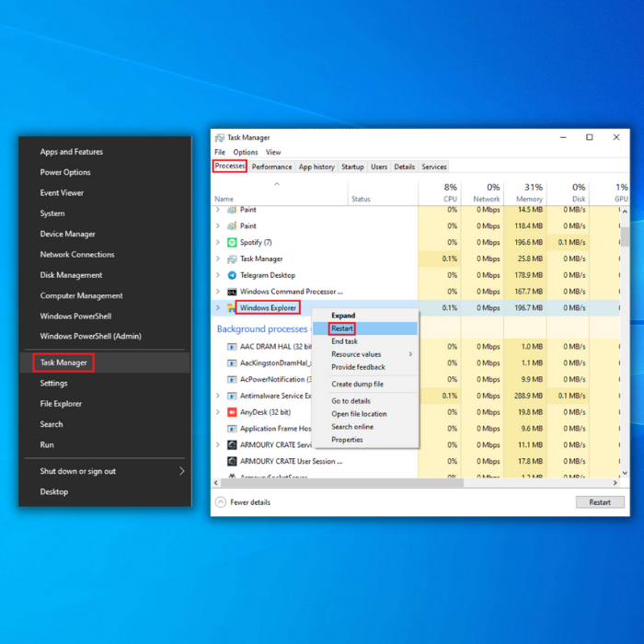This screenshot has width=644, height=644.
Task: Click the Spotify process icon
Action: pos(232,242)
